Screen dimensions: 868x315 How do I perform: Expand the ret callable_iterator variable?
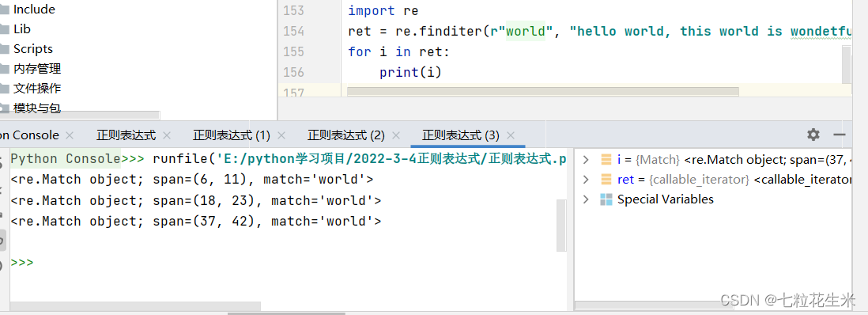[586, 180]
